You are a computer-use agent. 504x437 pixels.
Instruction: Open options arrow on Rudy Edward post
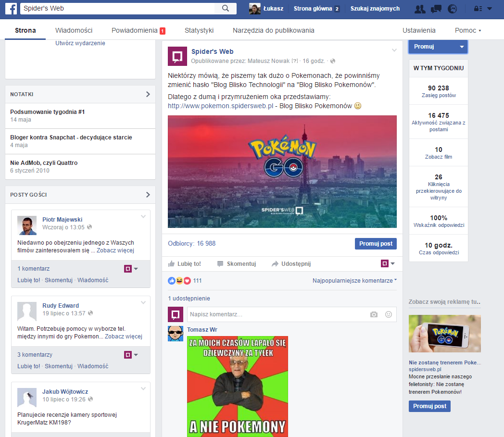[x=143, y=303]
